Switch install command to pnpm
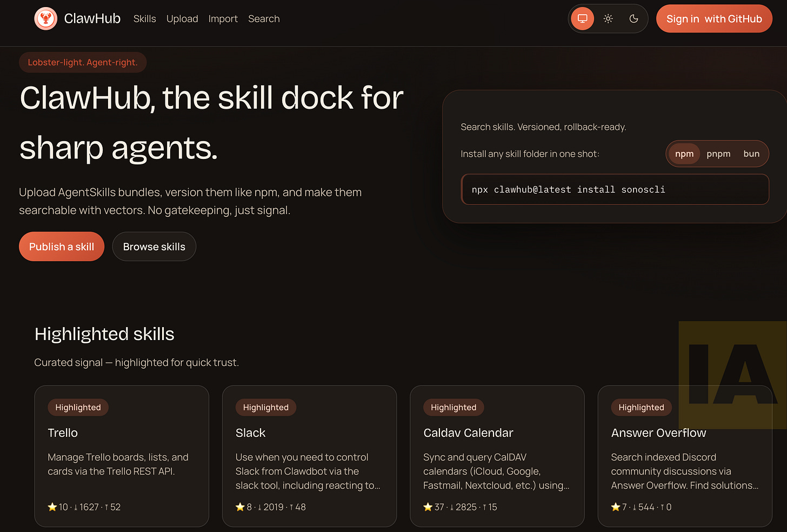Viewport: 787px width, 532px height. point(718,154)
